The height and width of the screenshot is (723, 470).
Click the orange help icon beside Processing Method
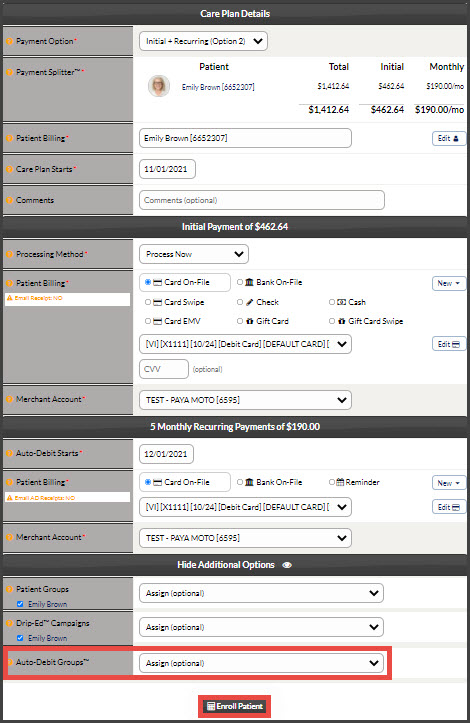tap(9, 254)
